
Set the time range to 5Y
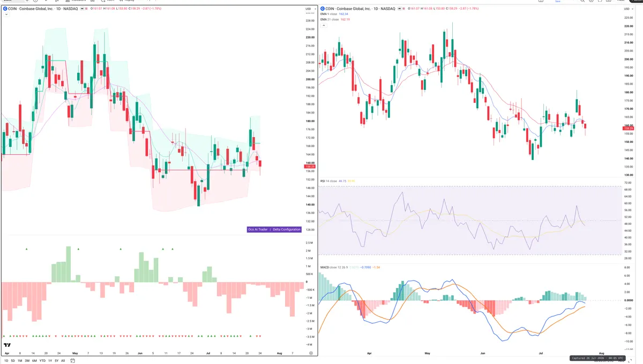(x=56, y=361)
